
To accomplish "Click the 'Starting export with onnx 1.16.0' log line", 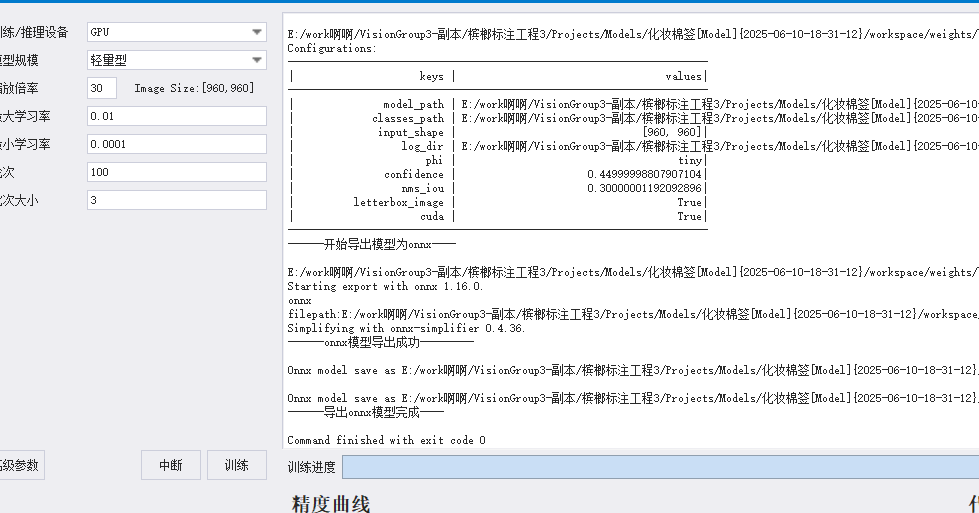I will click(x=385, y=286).
